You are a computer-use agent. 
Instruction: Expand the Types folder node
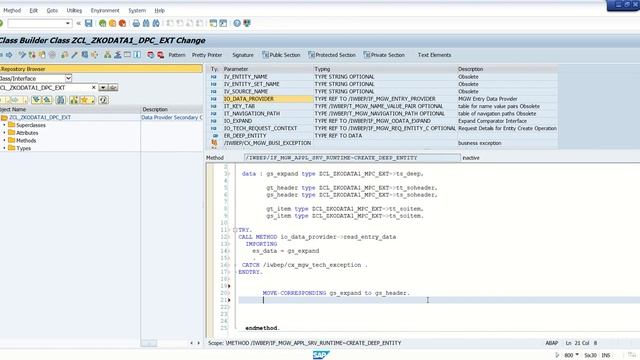click(x=4, y=148)
